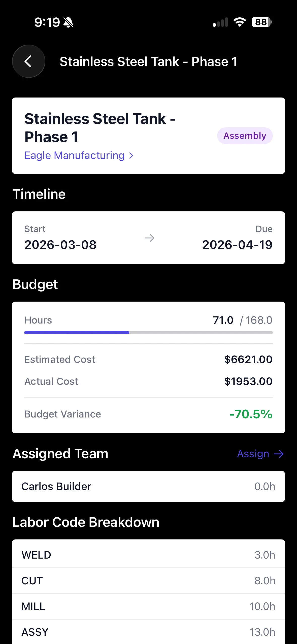Select the CUT labor code row
The height and width of the screenshot is (644, 297).
pos(148,581)
